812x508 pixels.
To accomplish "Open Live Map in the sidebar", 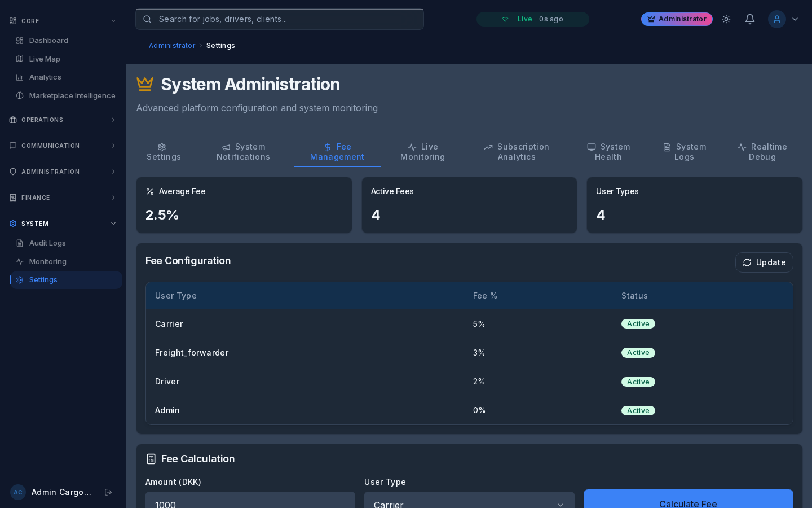I will (x=45, y=59).
